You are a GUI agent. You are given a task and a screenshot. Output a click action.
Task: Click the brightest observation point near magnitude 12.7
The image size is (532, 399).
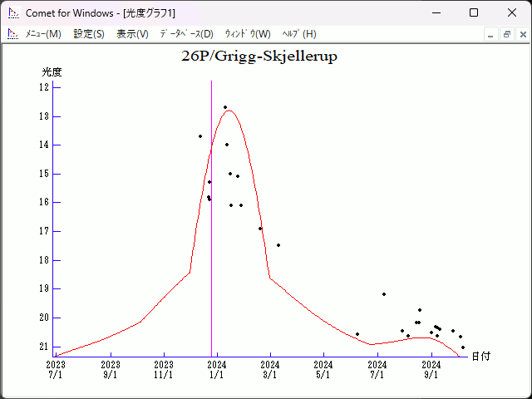pos(225,107)
